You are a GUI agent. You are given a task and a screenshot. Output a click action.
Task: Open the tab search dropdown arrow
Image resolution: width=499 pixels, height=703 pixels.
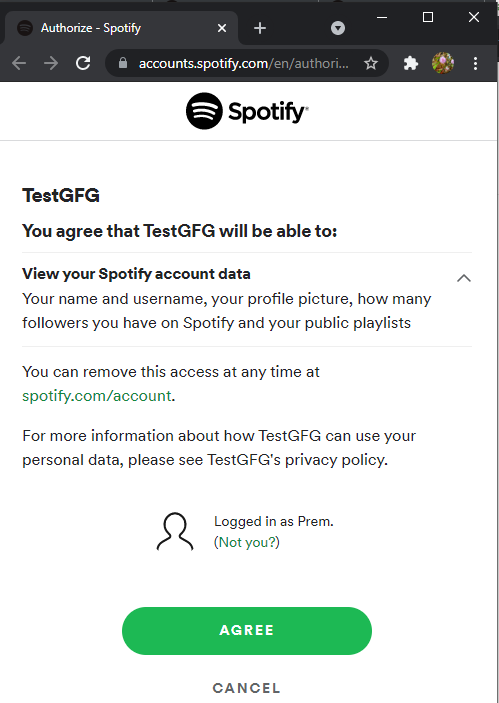pos(338,28)
